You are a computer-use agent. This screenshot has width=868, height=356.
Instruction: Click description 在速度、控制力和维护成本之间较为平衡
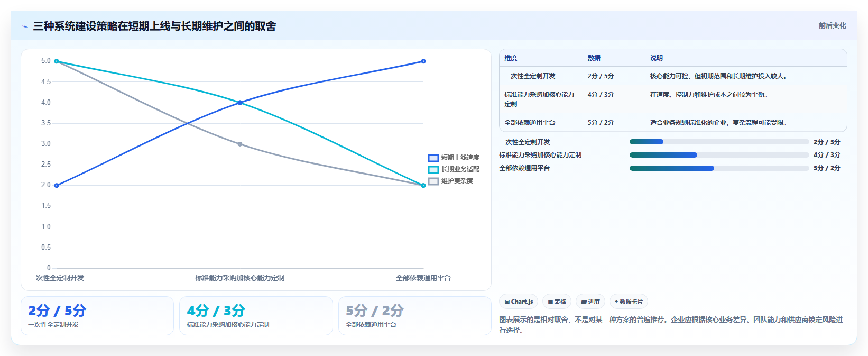709,95
